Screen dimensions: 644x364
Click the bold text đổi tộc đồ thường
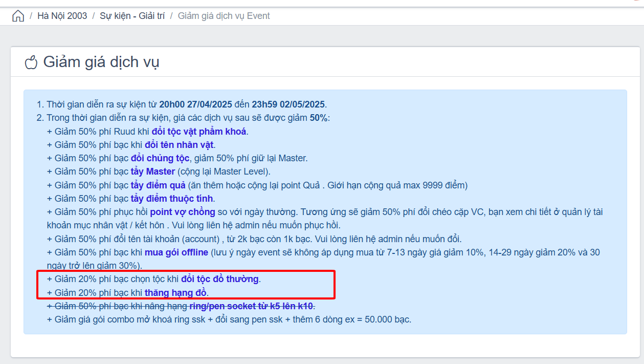pos(220,280)
